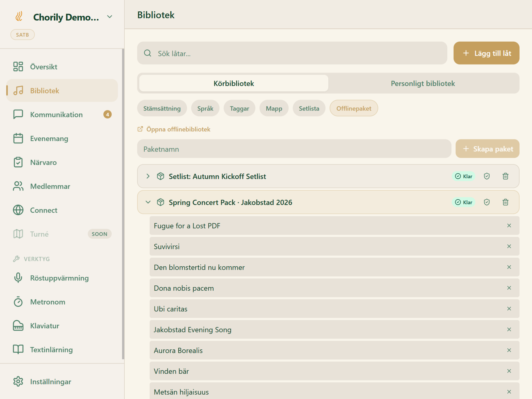The width and height of the screenshot is (532, 399).
Task: Open the Setlista filter
Action: (x=309, y=108)
